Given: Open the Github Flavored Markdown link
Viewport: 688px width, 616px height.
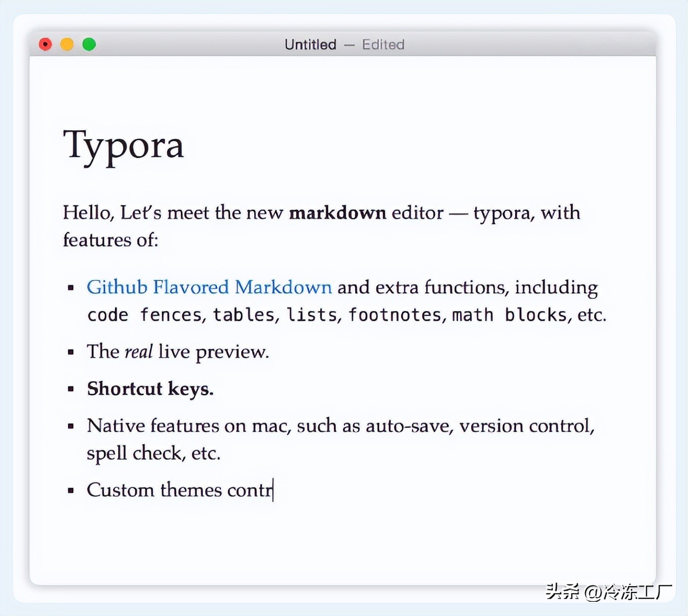Looking at the screenshot, I should [x=209, y=287].
